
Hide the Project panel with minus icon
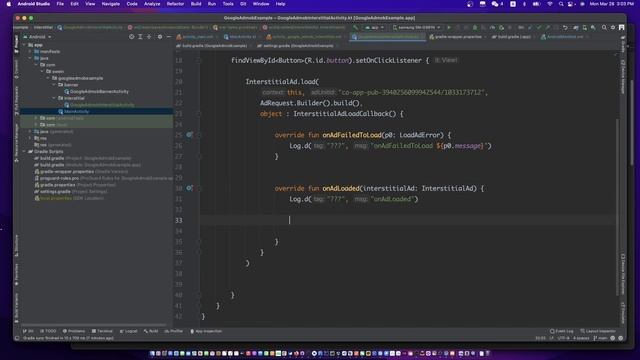[169, 37]
